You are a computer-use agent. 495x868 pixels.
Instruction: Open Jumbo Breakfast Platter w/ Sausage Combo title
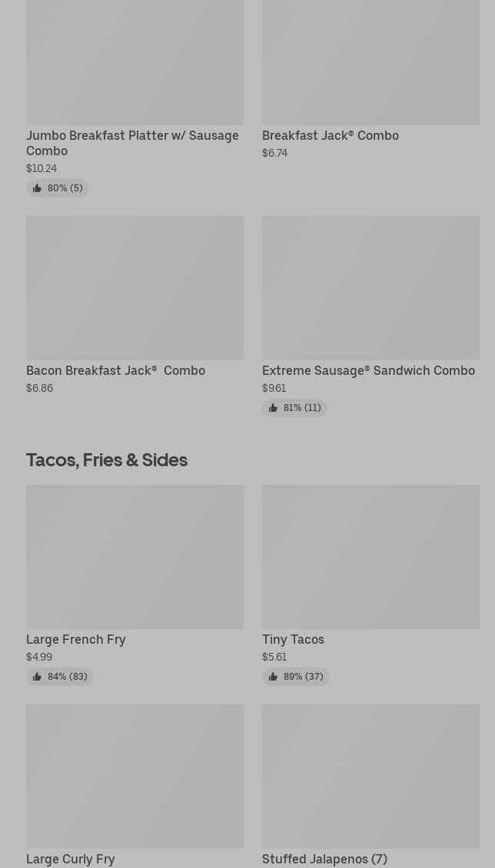(x=132, y=143)
